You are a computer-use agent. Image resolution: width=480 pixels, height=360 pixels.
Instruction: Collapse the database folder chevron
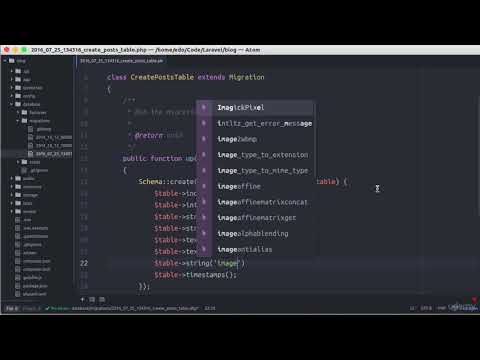click(x=12, y=104)
